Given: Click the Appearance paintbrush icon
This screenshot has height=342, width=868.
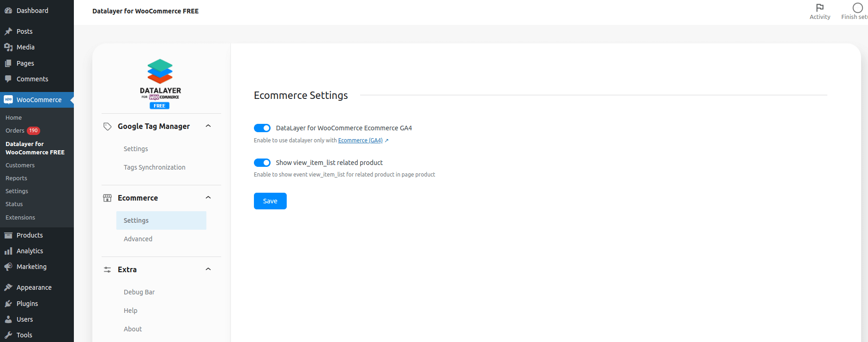Looking at the screenshot, I should coord(8,287).
